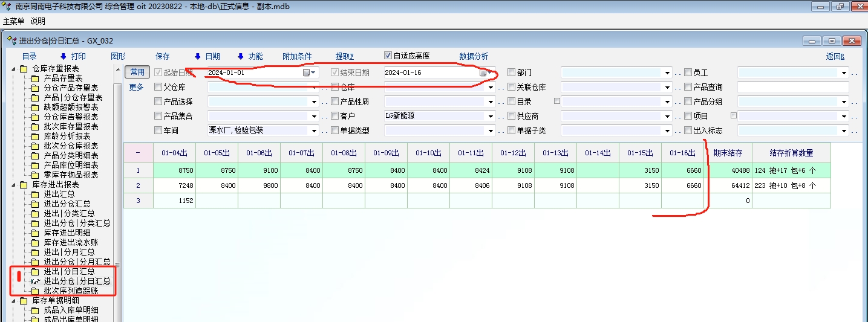Viewport: 868px width, 322px height.
Task: Open the 说明 menu
Action: click(38, 21)
